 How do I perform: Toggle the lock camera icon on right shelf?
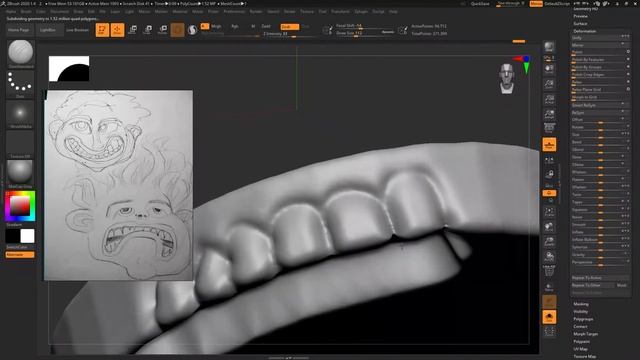click(549, 174)
